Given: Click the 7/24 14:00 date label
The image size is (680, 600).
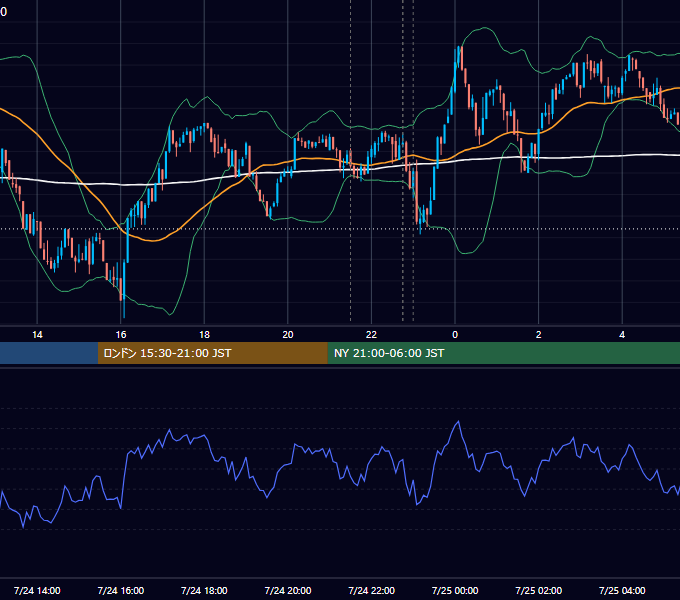Looking at the screenshot, I should point(37,590).
